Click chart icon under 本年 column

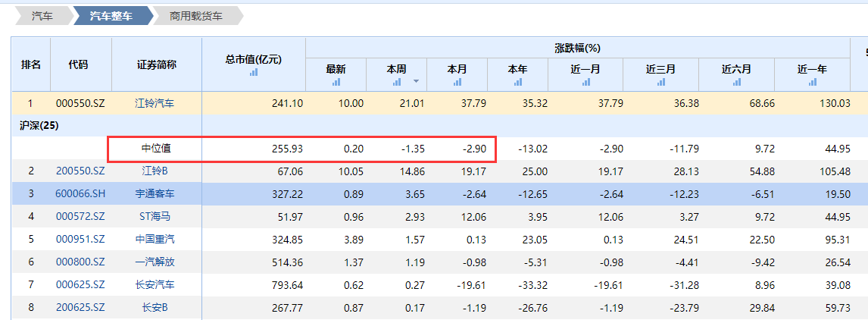(x=517, y=82)
